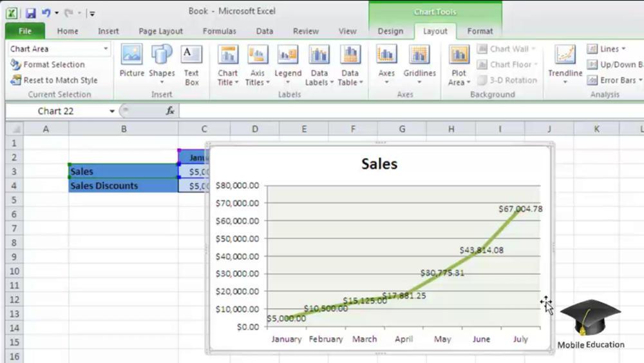Viewport: 644px width, 363px height.
Task: Insert a Text Box
Action: click(x=191, y=65)
